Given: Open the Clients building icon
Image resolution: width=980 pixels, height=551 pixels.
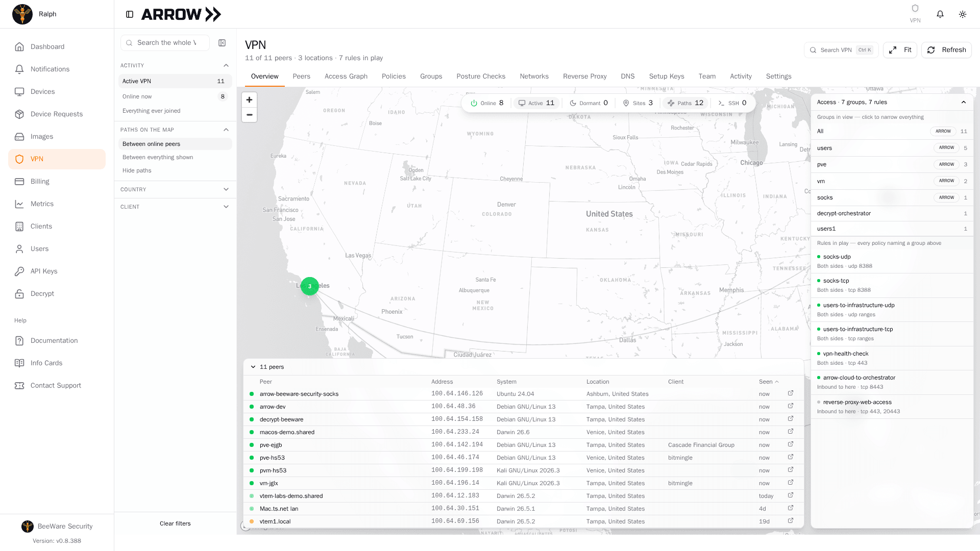Looking at the screenshot, I should click(x=19, y=227).
